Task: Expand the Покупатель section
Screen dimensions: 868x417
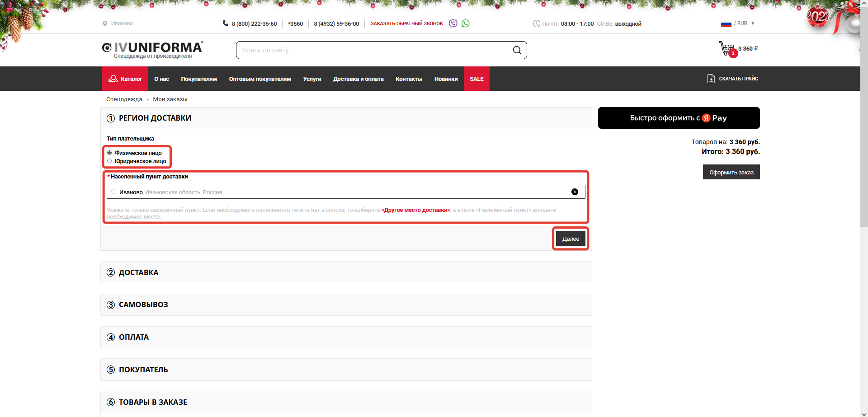Action: 143,370
